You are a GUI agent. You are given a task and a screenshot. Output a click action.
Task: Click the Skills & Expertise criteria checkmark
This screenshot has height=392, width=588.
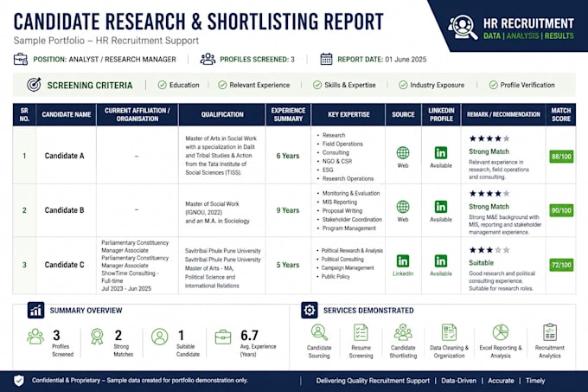pyautogui.click(x=317, y=85)
